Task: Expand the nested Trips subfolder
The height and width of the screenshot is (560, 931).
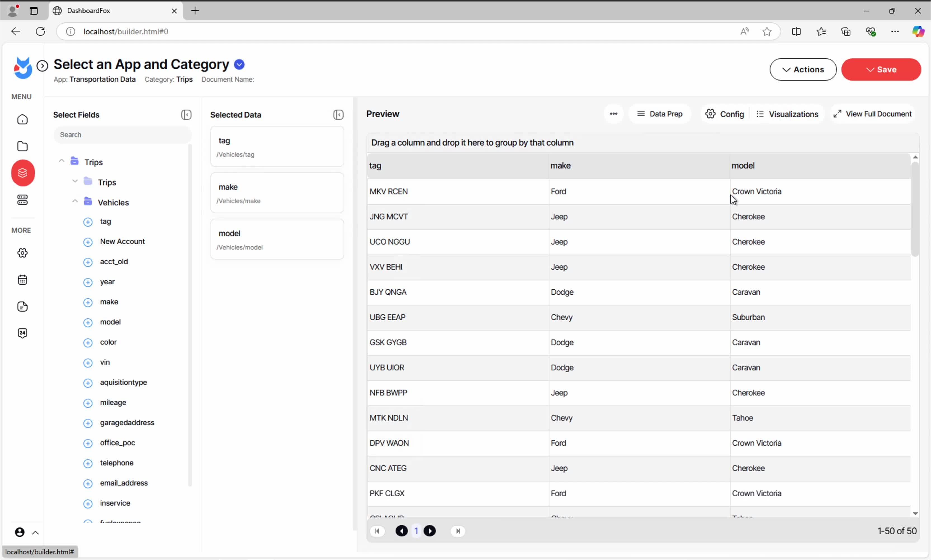Action: tap(75, 182)
